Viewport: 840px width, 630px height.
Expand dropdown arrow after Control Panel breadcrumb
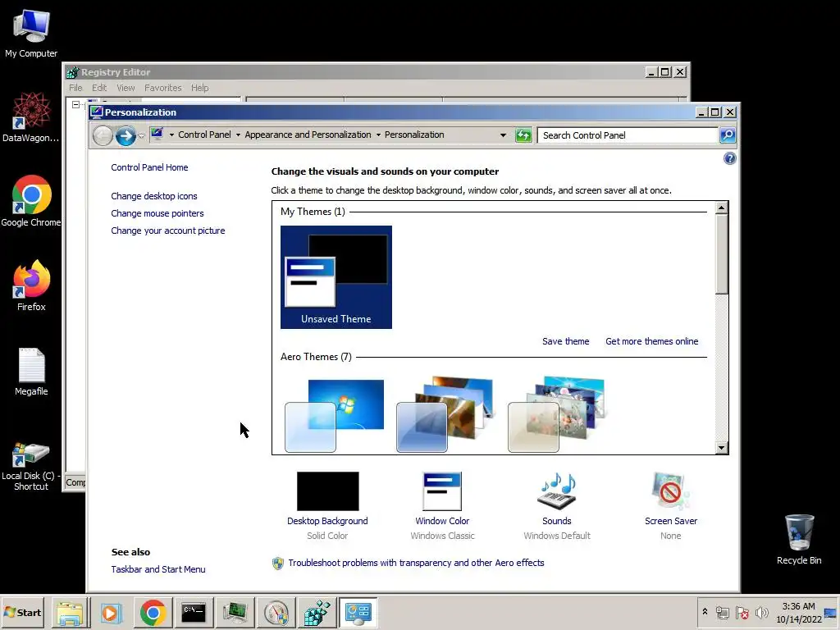pyautogui.click(x=238, y=135)
